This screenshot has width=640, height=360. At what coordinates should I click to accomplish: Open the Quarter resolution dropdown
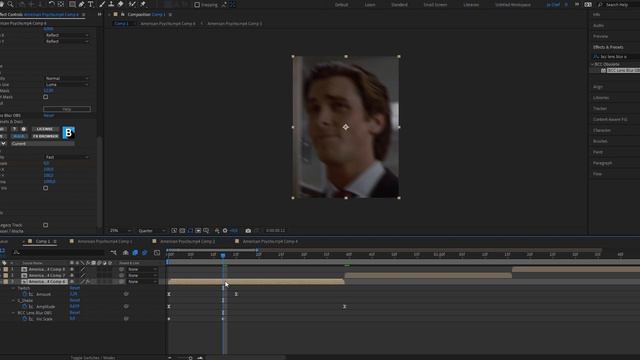click(151, 231)
